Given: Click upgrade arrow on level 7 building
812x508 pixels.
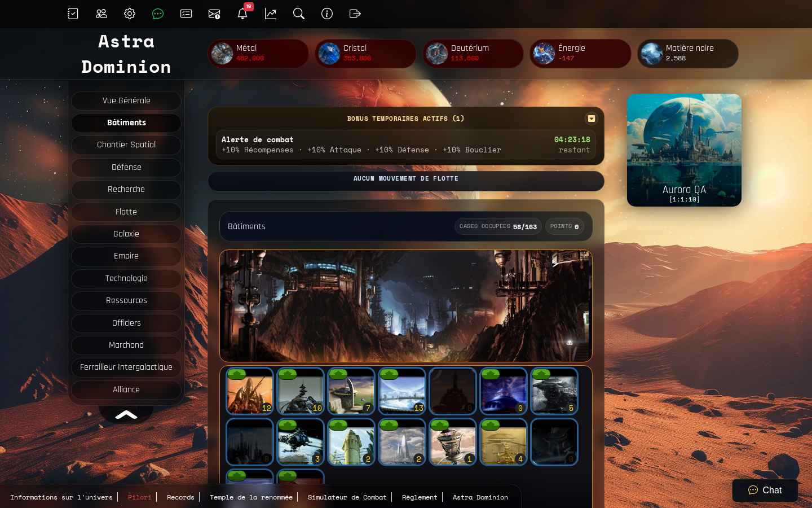Looking at the screenshot, I should click(x=338, y=374).
